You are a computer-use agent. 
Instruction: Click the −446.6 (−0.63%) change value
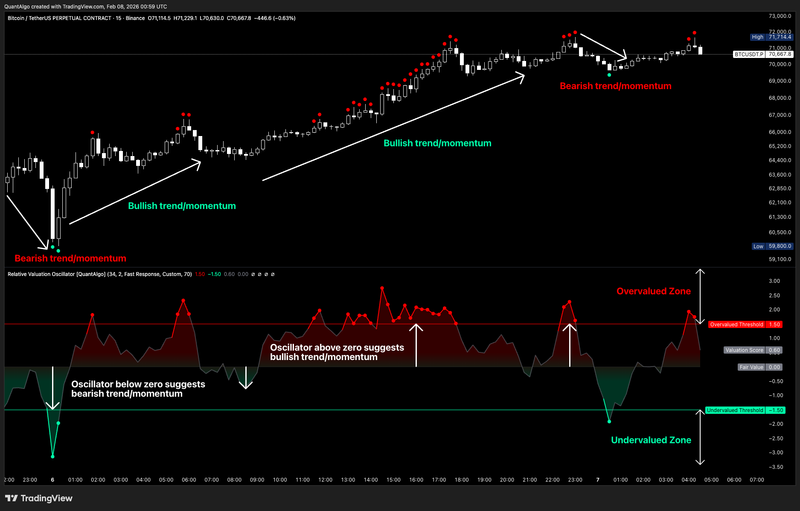click(274, 18)
